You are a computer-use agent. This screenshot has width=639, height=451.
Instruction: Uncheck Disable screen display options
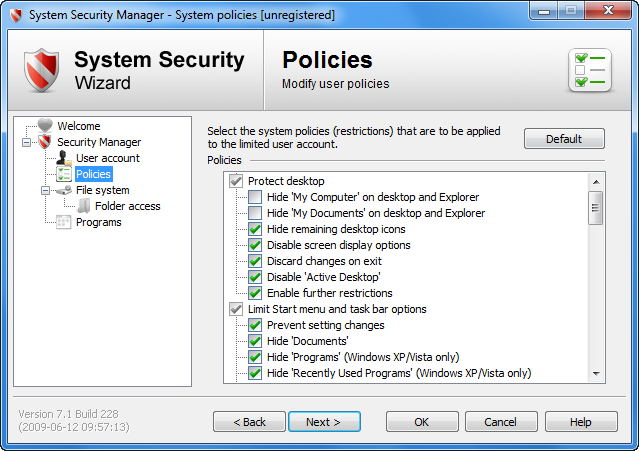coord(255,245)
